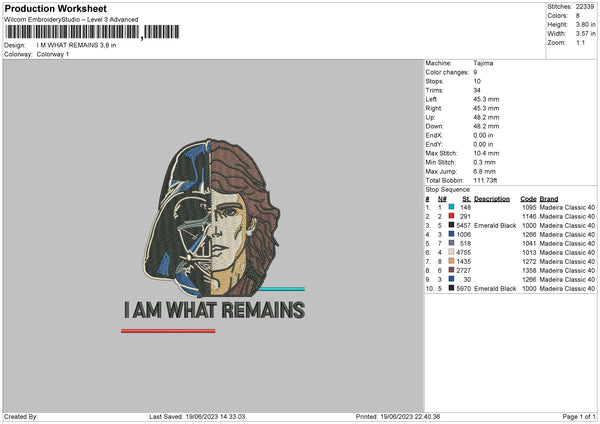600x424 pixels.
Task: Click the brown swatch for code 1358
Action: (x=452, y=270)
